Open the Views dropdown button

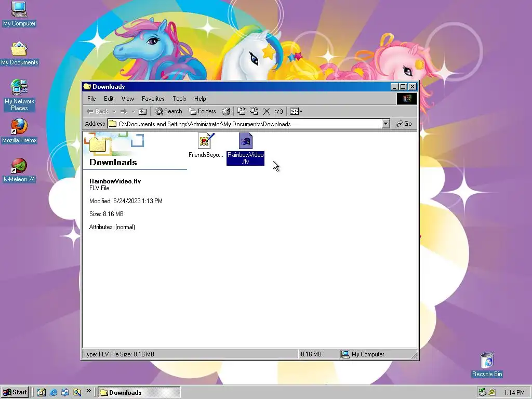(296, 111)
